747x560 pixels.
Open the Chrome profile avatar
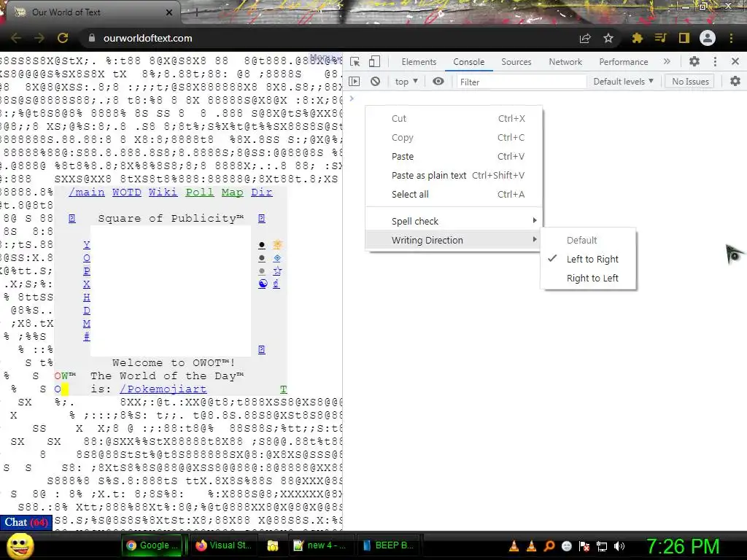coord(708,38)
